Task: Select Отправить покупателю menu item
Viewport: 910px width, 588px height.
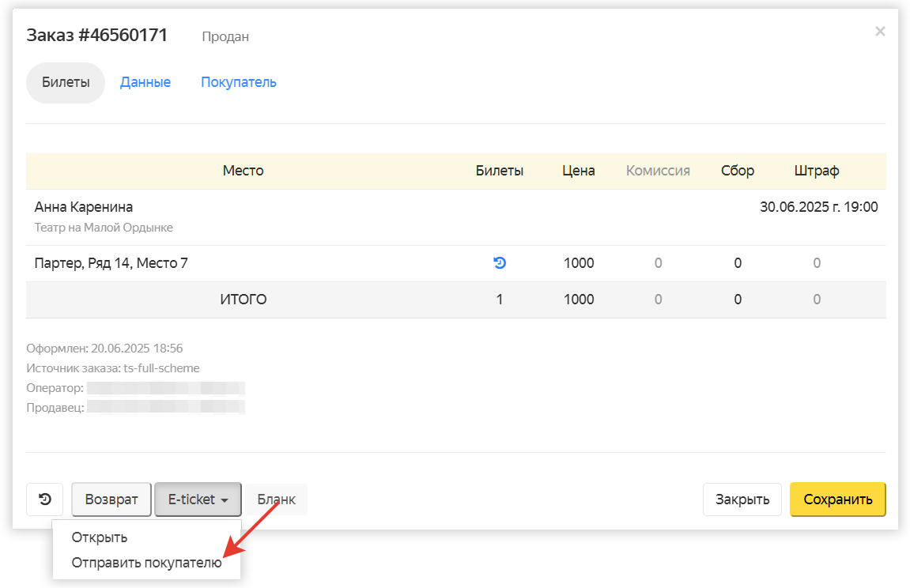Action: (146, 563)
